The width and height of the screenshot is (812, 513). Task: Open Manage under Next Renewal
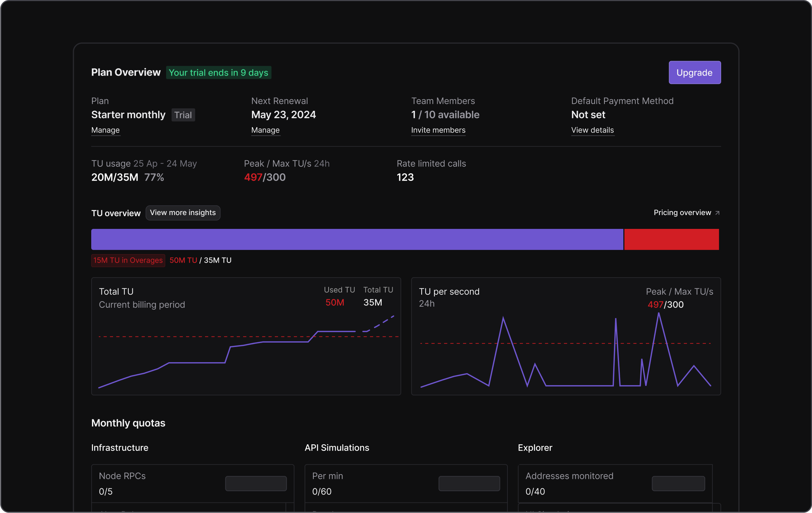point(265,130)
